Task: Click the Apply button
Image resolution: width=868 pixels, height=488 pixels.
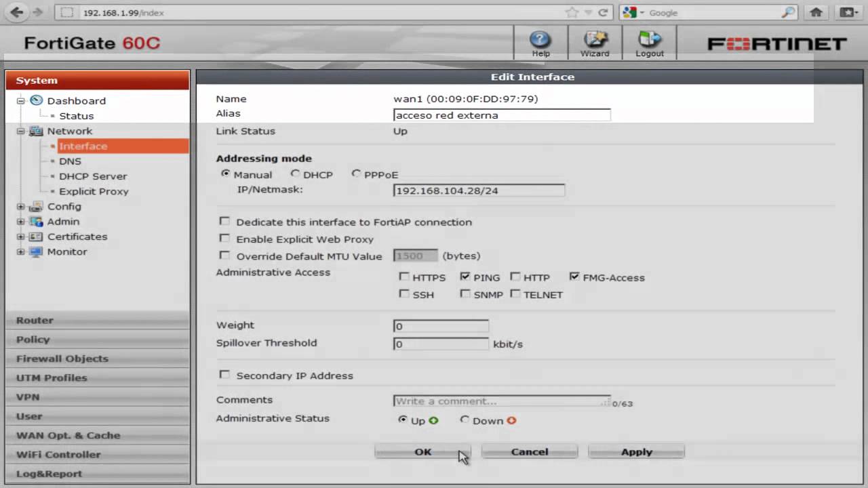Action: click(x=636, y=451)
